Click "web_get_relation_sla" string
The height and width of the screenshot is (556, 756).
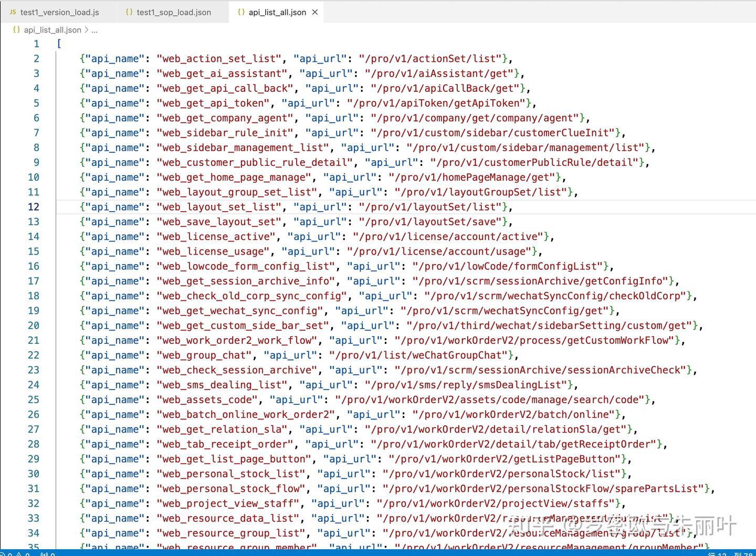222,429
